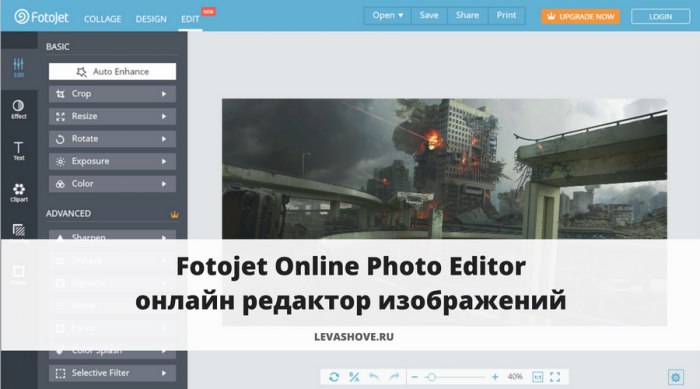Image resolution: width=700 pixels, height=389 pixels.
Task: Click the crown icon beside ADVANCED
Action: pyautogui.click(x=175, y=215)
